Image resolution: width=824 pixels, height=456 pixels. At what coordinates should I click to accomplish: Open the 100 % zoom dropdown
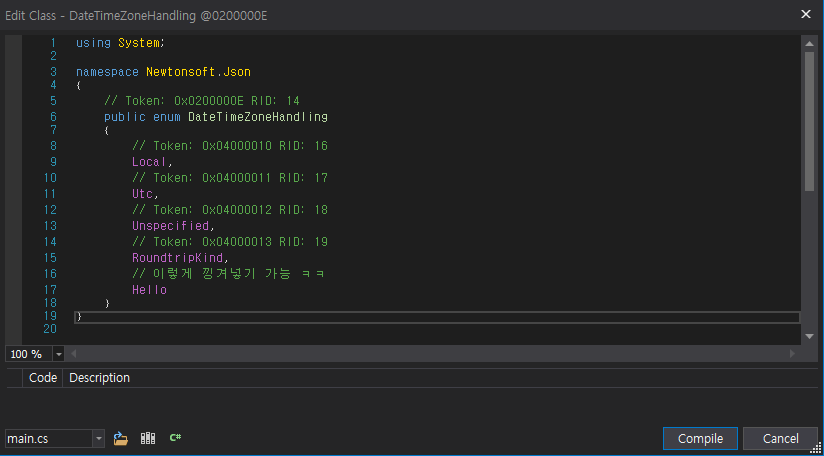(x=58, y=354)
